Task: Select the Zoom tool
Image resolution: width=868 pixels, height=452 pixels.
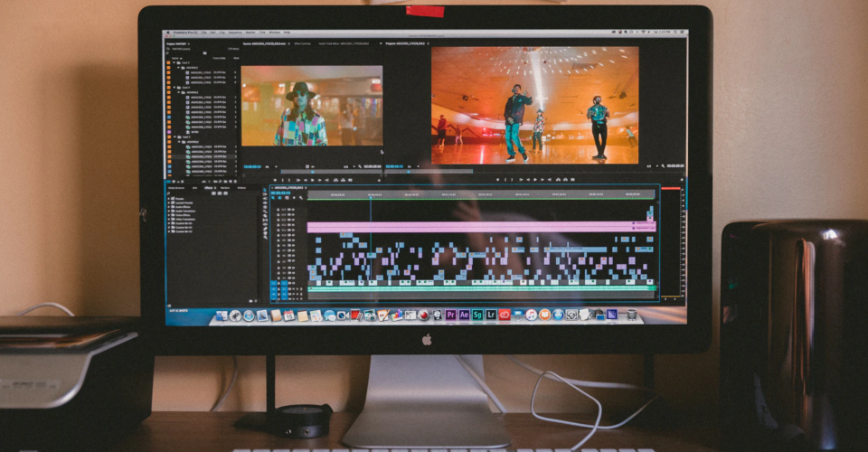Action: tap(265, 238)
